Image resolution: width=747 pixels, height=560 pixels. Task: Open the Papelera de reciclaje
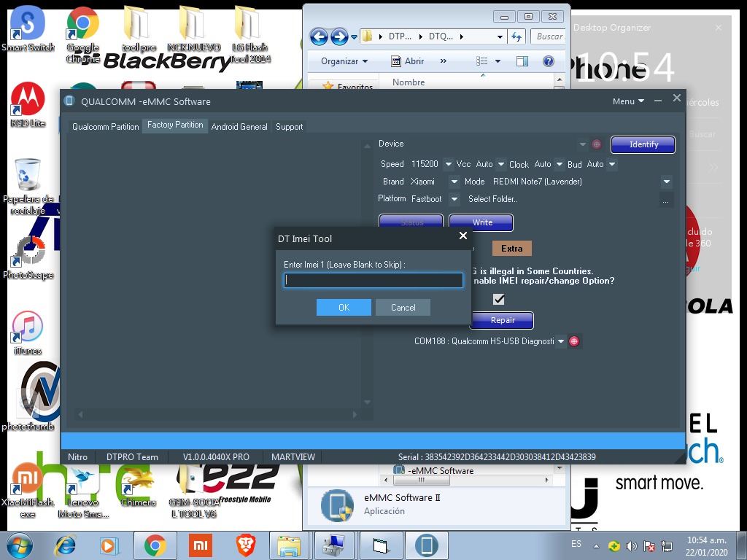(x=28, y=187)
